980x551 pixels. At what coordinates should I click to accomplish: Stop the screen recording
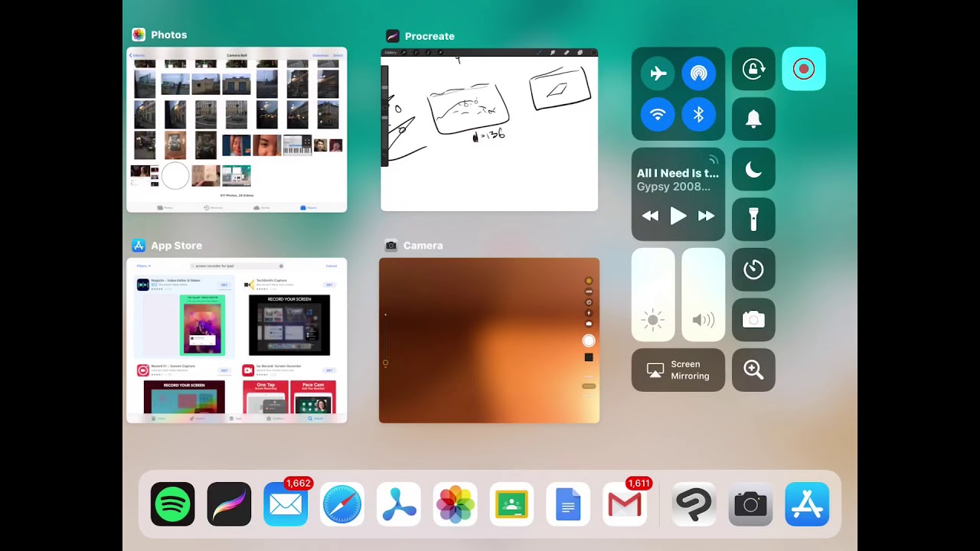(x=804, y=69)
